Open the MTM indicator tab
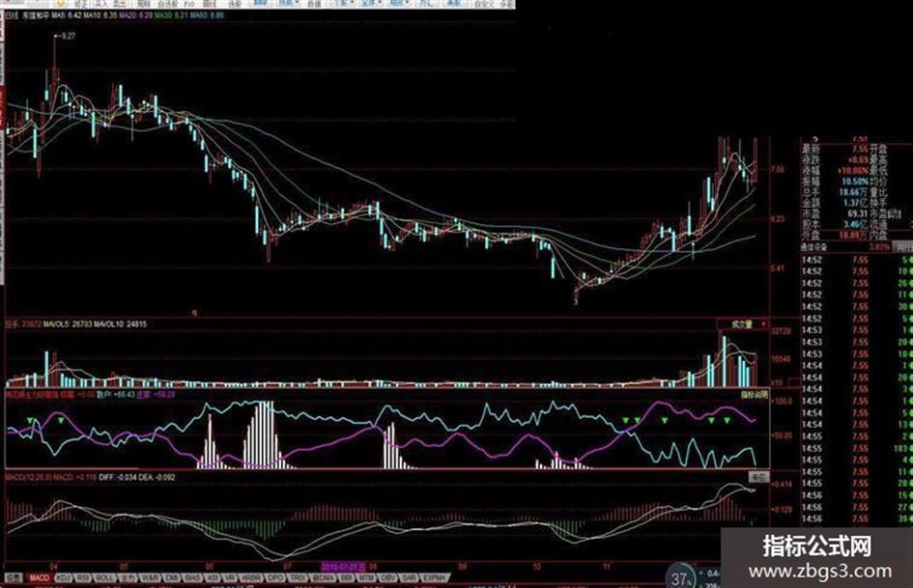Viewport: 913px width, 588px height. point(365,577)
